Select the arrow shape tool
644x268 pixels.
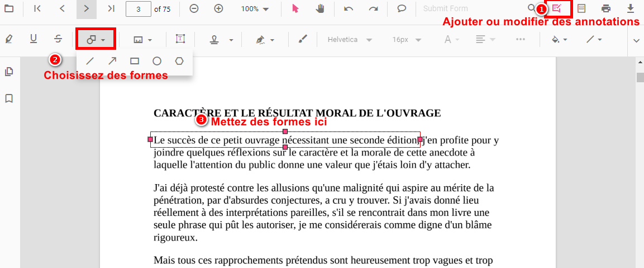(112, 61)
